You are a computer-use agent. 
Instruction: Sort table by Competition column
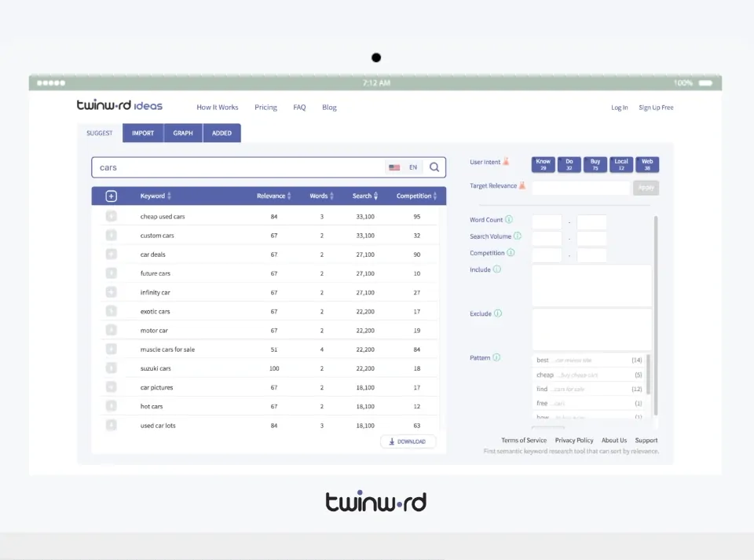pyautogui.click(x=416, y=196)
